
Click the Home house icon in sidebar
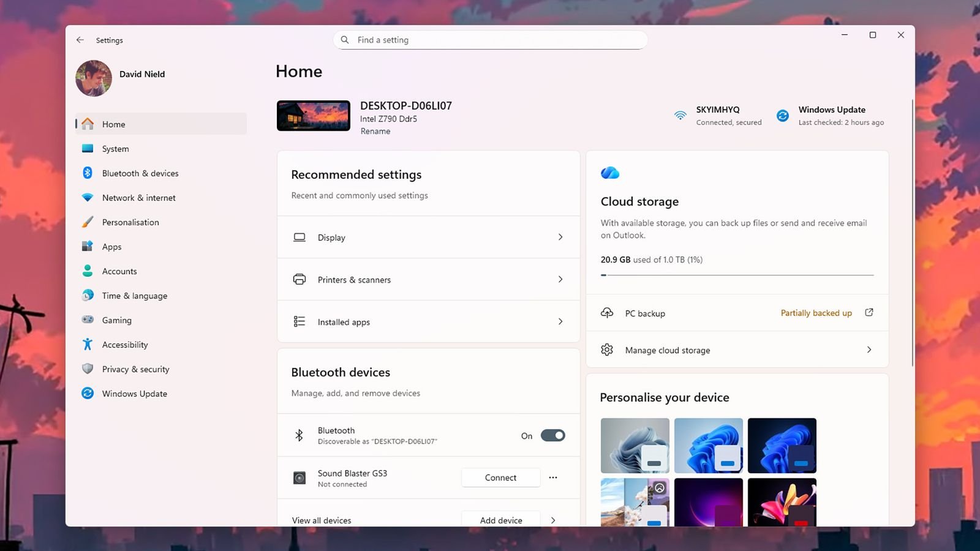click(88, 124)
